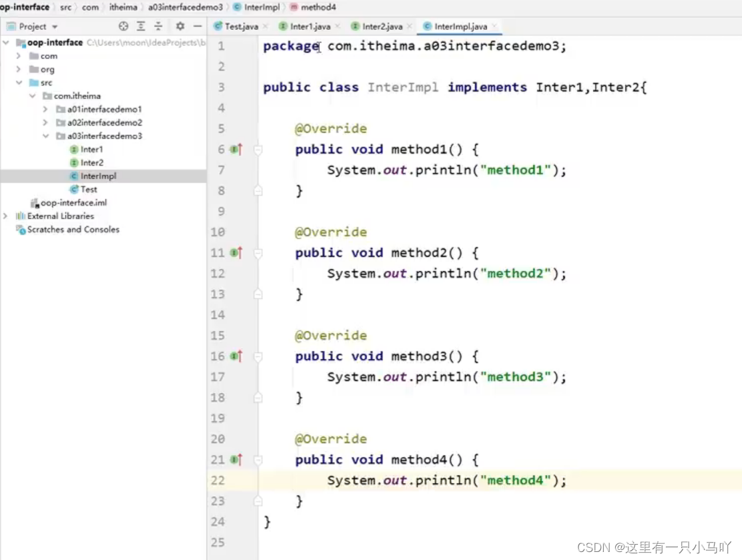
Task: Collapse the com.itheima package
Action: coord(32,96)
